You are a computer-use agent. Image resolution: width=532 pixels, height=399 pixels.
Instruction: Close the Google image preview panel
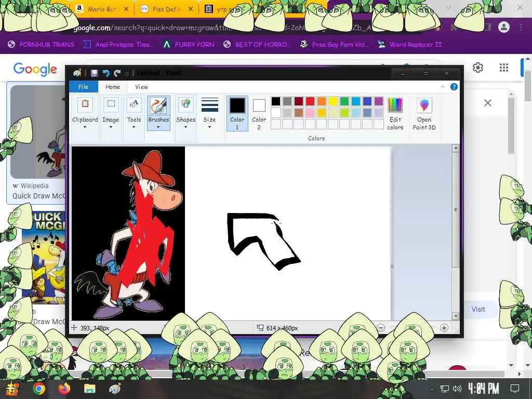coord(487,103)
